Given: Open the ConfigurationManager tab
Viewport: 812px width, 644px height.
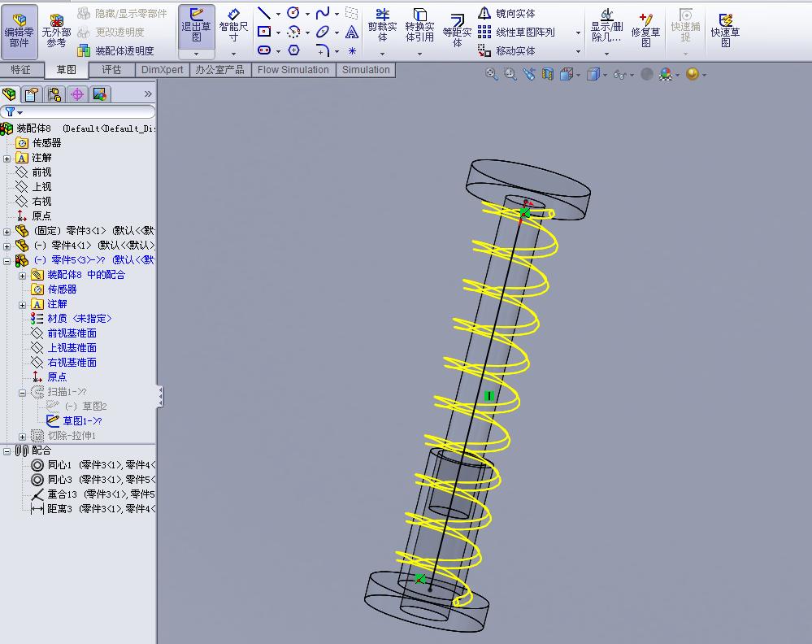Looking at the screenshot, I should [x=54, y=94].
